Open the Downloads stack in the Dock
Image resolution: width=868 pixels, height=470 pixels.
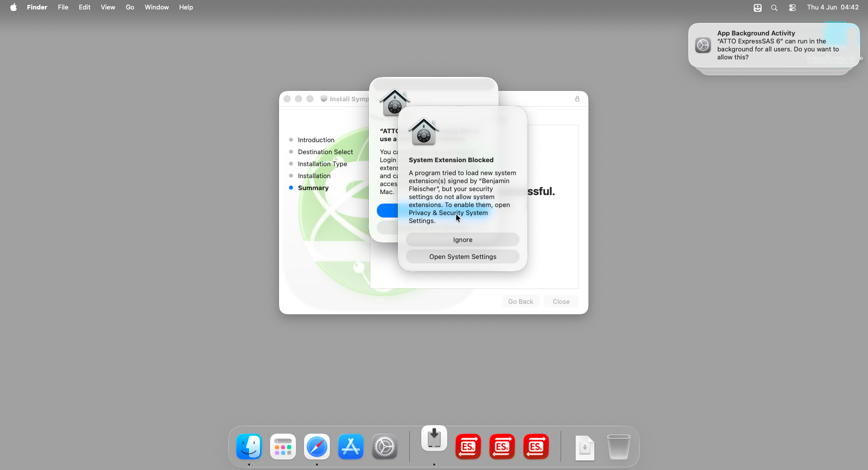[585, 448]
